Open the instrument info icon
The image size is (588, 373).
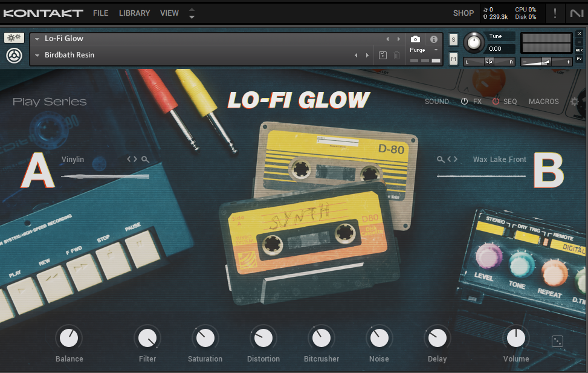pyautogui.click(x=433, y=39)
